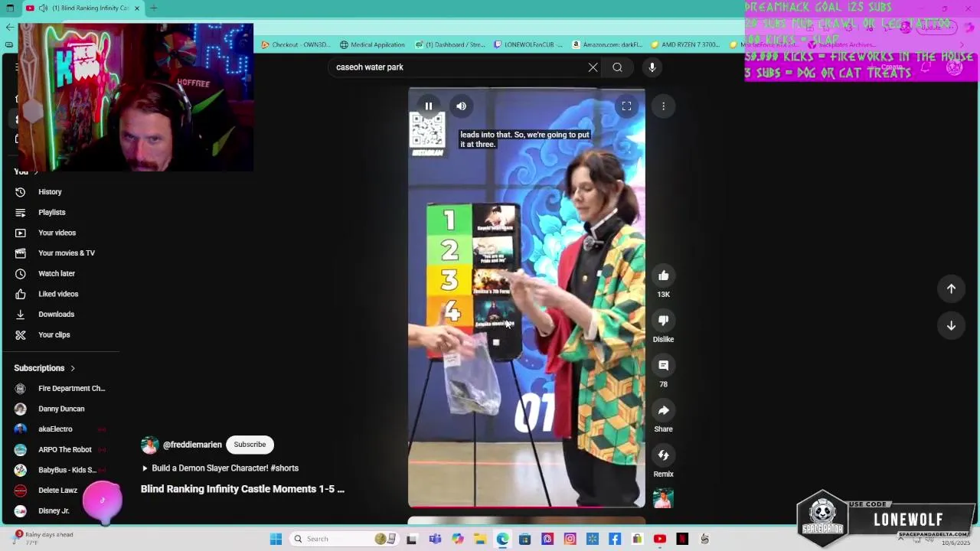Open the Checkout - OWN3D bookmark

click(x=296, y=44)
